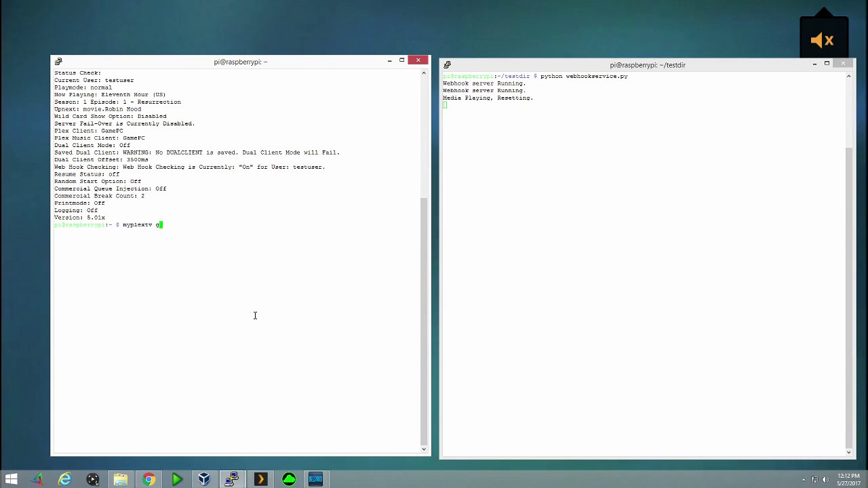868x488 pixels.
Task: Click 'Now Playing: Eleventh Hour (US)' line
Action: pyautogui.click(x=110, y=94)
